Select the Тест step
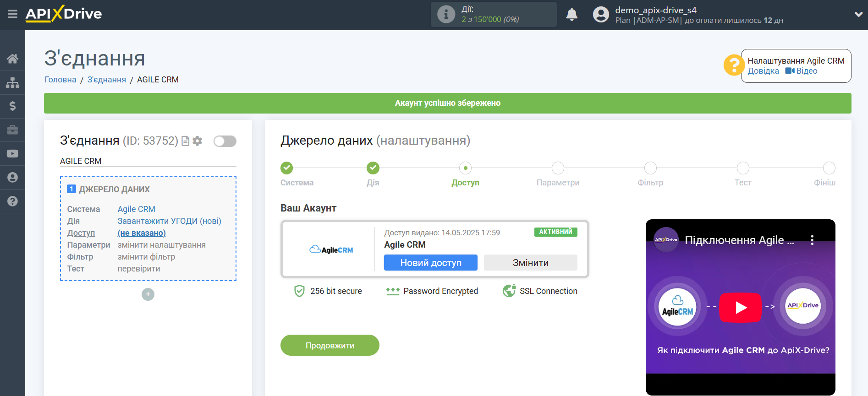The height and width of the screenshot is (396, 868). click(743, 168)
